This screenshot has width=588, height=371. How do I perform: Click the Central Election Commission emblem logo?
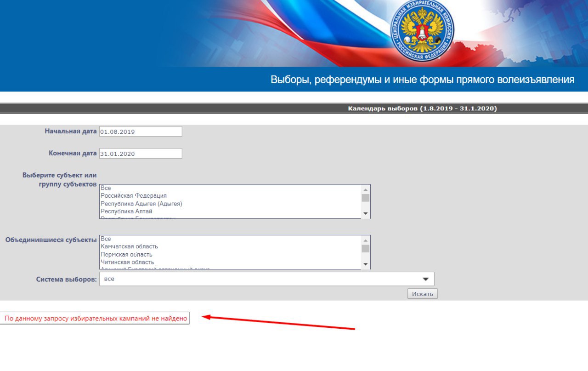(x=422, y=31)
